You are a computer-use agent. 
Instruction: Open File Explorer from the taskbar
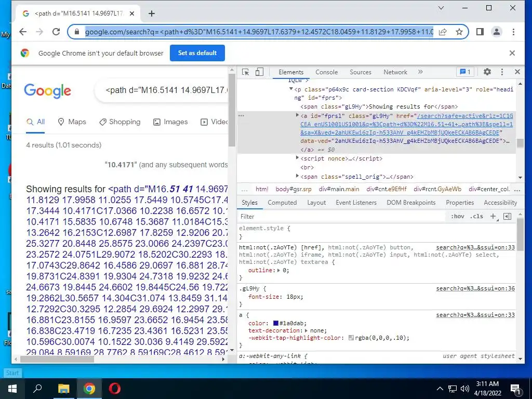63,389
